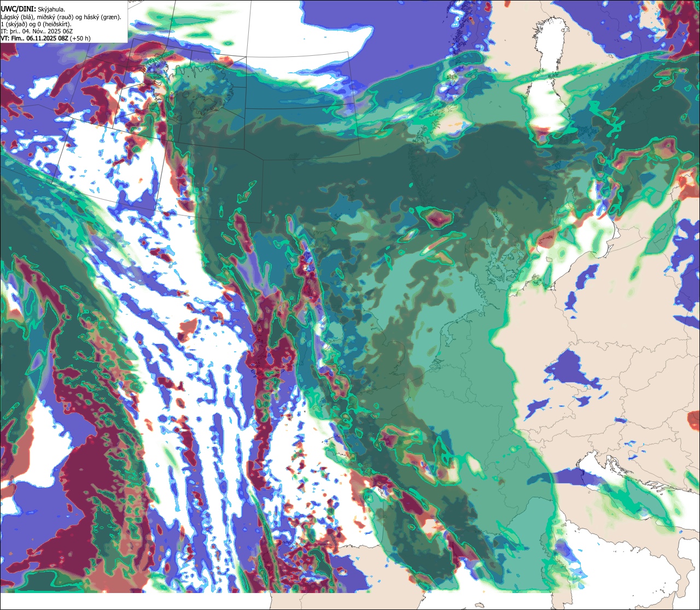This screenshot has width=700, height=610.
Task: Click the 'IT: þri.. 04. Nóv.. 2025 06Z' line
Action: tap(37, 31)
